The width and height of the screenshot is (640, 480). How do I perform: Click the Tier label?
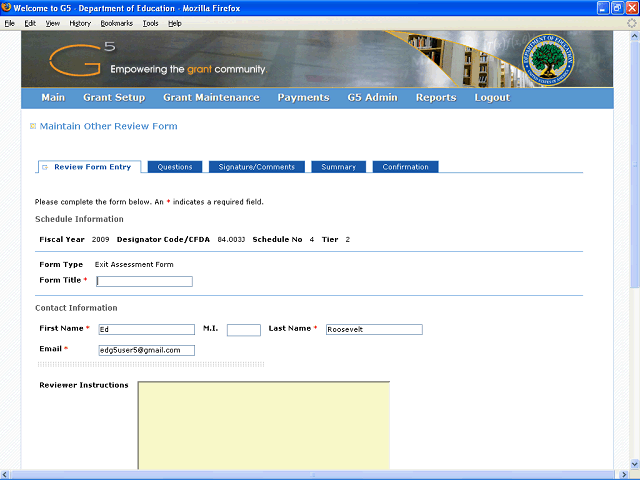pyautogui.click(x=330, y=240)
